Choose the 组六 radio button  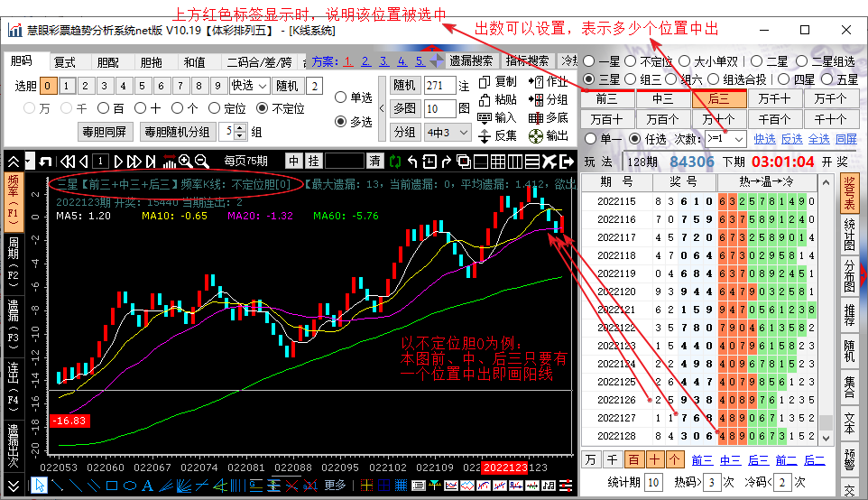click(686, 80)
